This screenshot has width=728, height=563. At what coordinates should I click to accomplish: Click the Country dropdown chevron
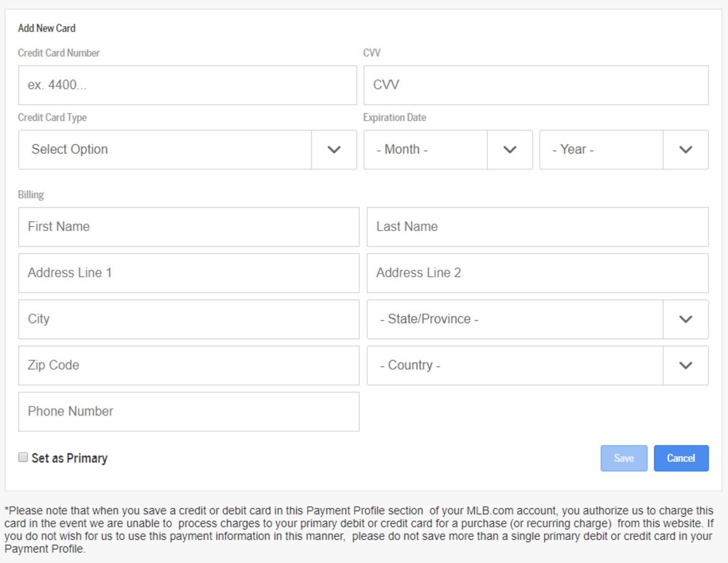coord(685,365)
